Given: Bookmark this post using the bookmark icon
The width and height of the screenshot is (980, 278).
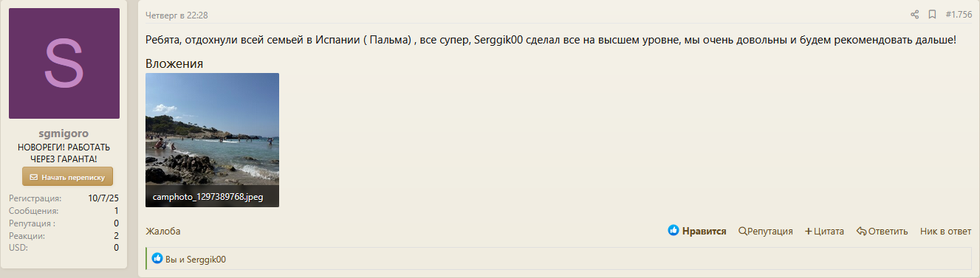Looking at the screenshot, I should pos(932,15).
